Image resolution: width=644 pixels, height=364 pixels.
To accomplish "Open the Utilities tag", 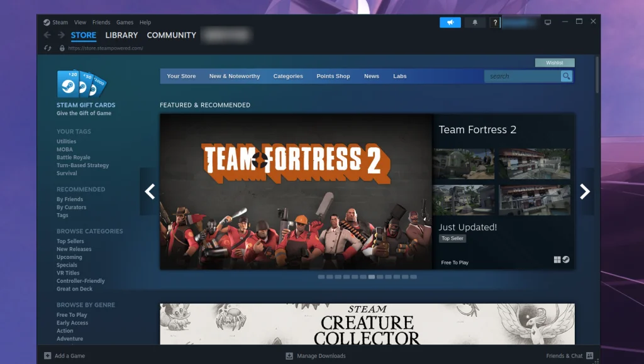I will pos(66,141).
